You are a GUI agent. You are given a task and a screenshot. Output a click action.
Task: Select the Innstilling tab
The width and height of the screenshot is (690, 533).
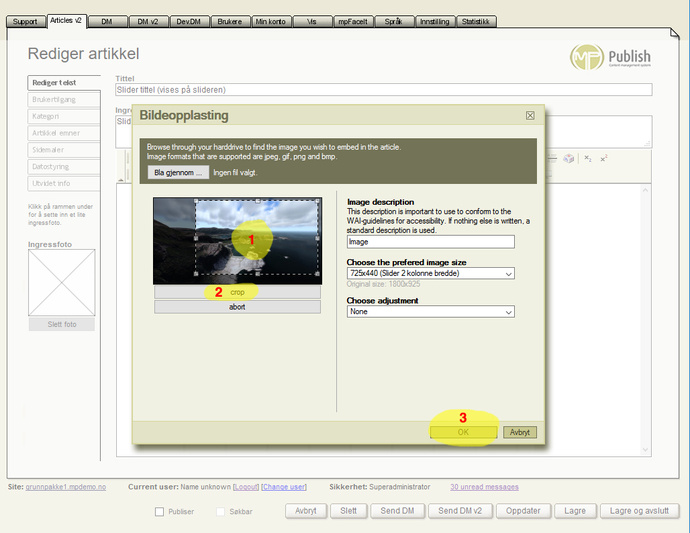[434, 21]
